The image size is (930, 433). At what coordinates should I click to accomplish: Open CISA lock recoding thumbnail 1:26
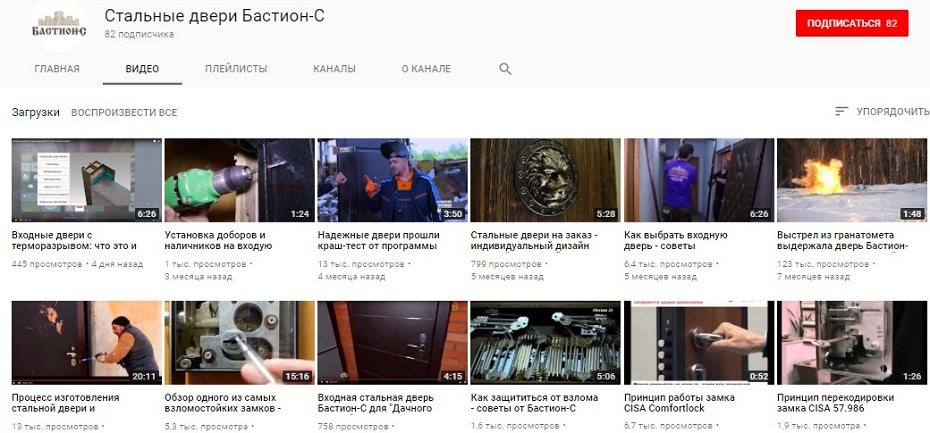852,343
